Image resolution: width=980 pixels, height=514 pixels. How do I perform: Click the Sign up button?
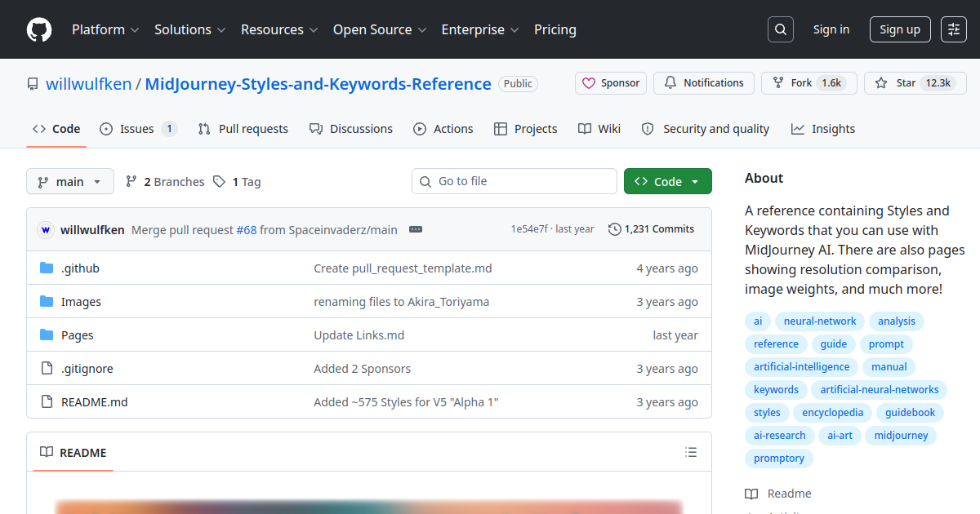pyautogui.click(x=900, y=29)
